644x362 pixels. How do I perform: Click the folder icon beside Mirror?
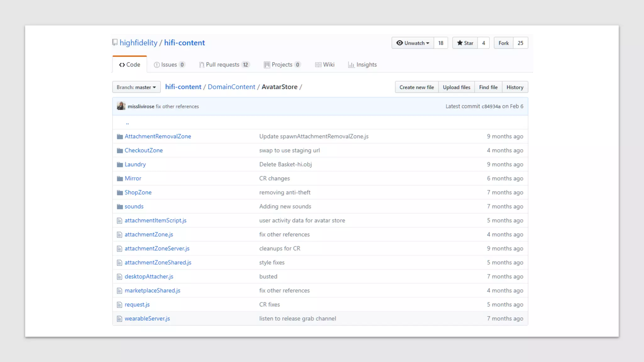(119, 178)
